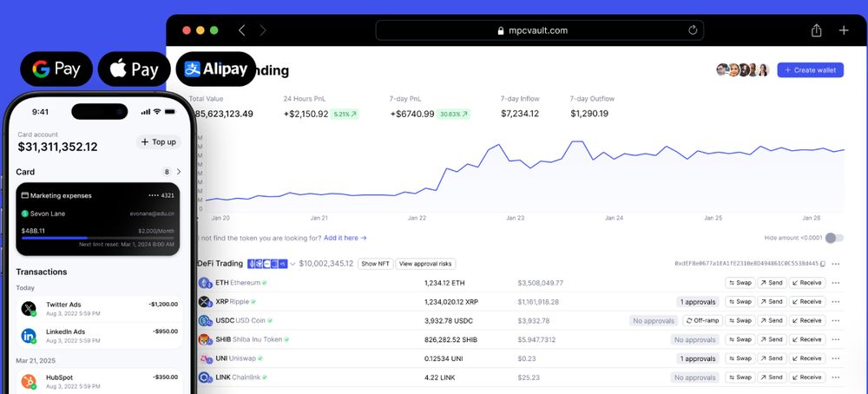Click the 7-day Outflow value $1,290.19
The height and width of the screenshot is (394, 868).
click(x=589, y=114)
